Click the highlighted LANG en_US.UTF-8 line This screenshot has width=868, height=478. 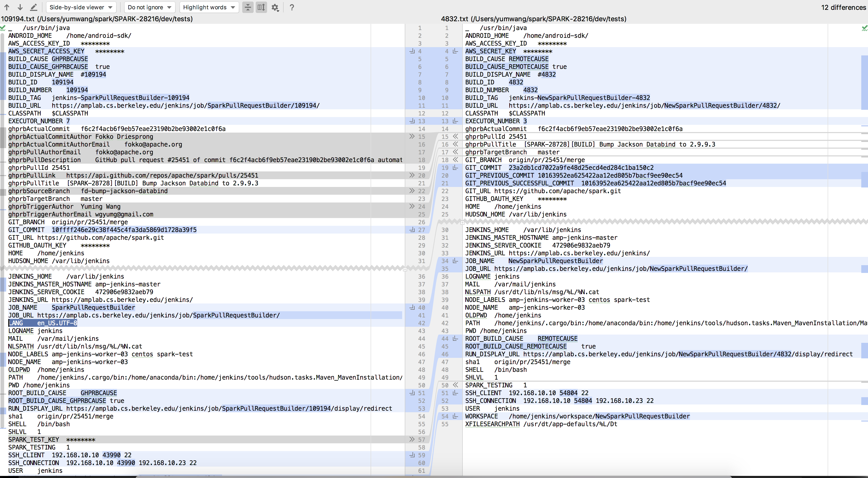(43, 323)
